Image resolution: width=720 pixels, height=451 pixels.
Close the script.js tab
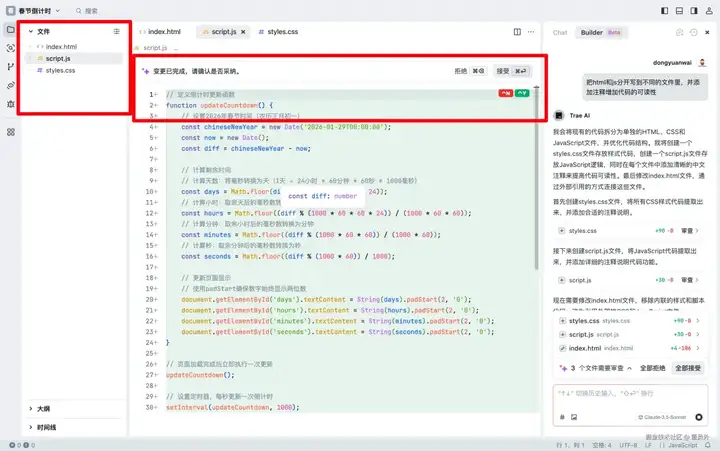point(243,32)
